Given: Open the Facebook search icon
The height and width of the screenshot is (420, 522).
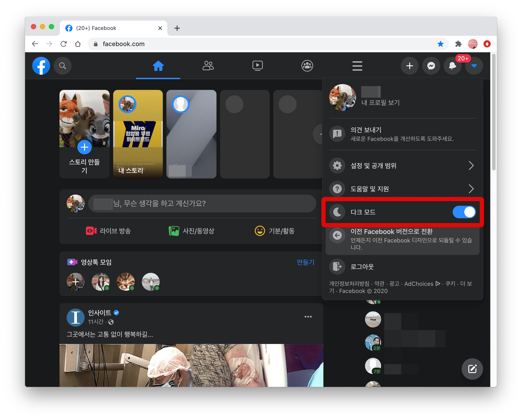Looking at the screenshot, I should coord(62,66).
